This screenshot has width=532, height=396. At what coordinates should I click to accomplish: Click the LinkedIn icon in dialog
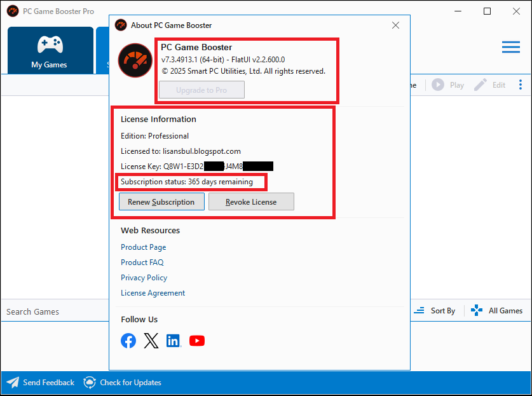pyautogui.click(x=174, y=341)
